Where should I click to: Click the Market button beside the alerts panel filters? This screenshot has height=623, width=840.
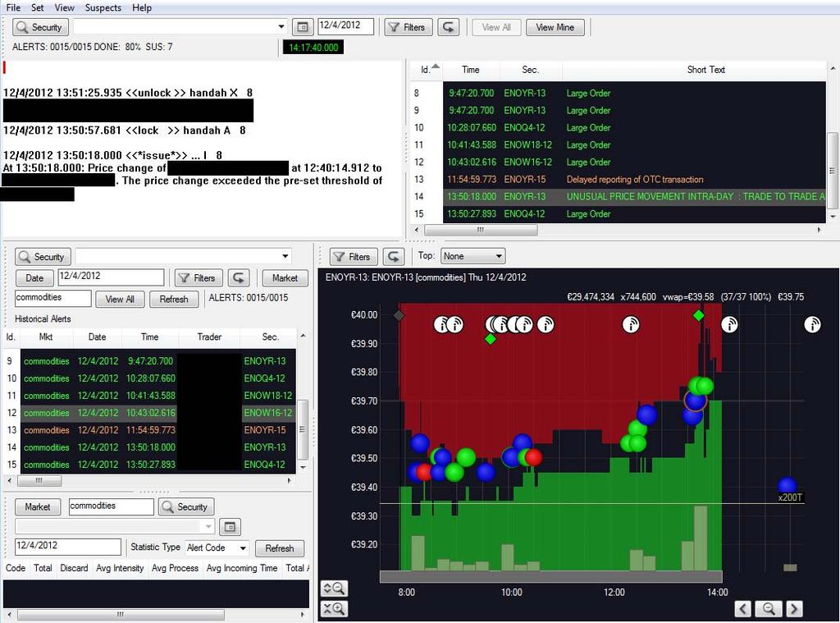tap(285, 277)
